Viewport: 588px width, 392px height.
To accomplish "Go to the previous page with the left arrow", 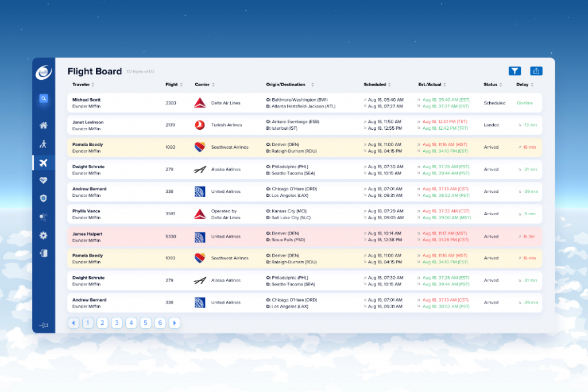I will pos(73,323).
